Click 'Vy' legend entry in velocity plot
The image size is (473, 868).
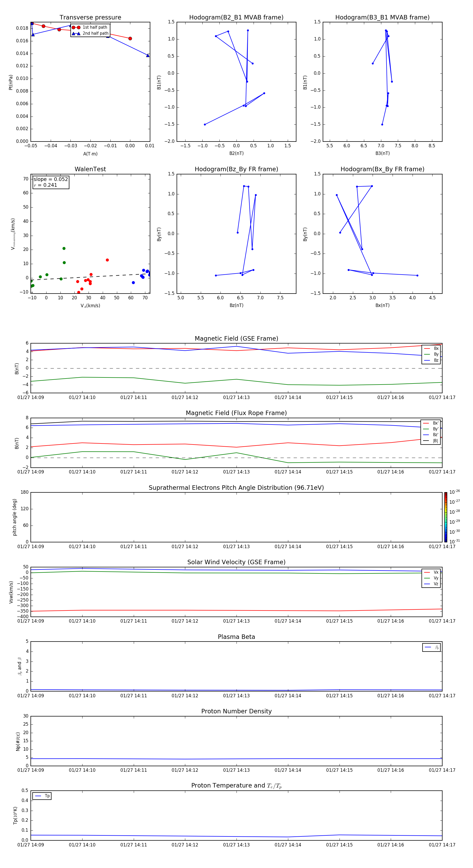point(431,578)
